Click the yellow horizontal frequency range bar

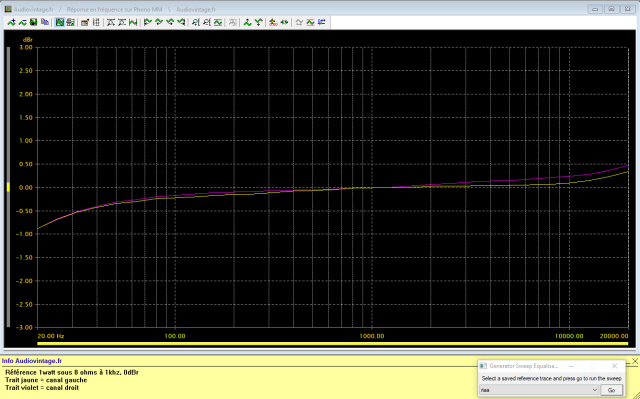coord(332,344)
